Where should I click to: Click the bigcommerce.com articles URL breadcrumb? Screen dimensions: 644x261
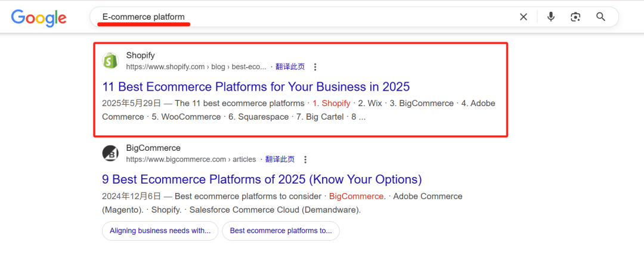click(x=191, y=160)
